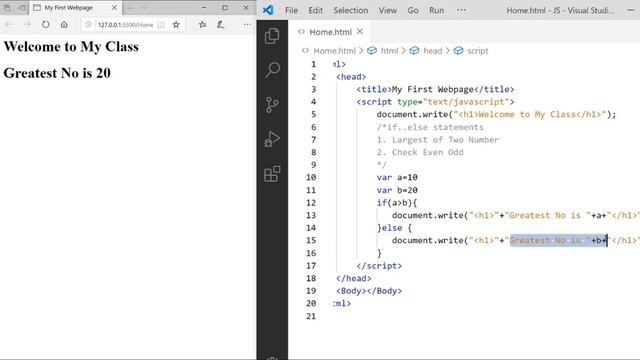
Task: Click the set-tabs-aside icon in the browser
Action: pos(22,8)
